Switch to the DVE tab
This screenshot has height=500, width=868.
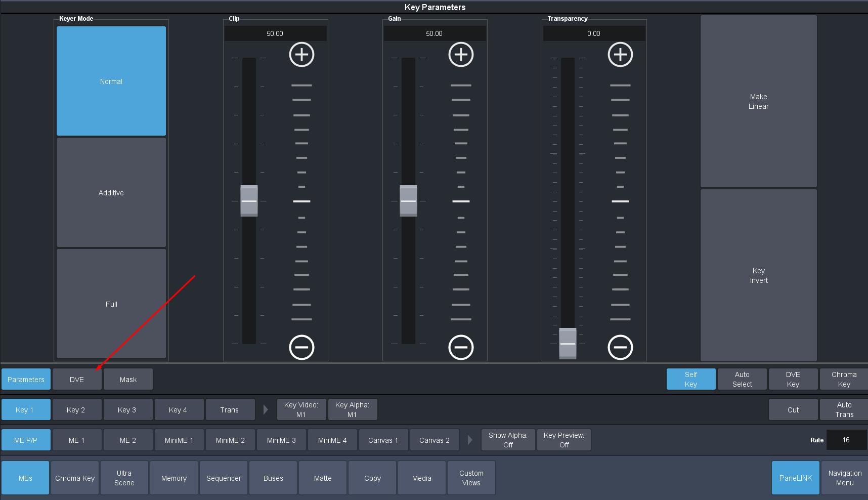(77, 379)
